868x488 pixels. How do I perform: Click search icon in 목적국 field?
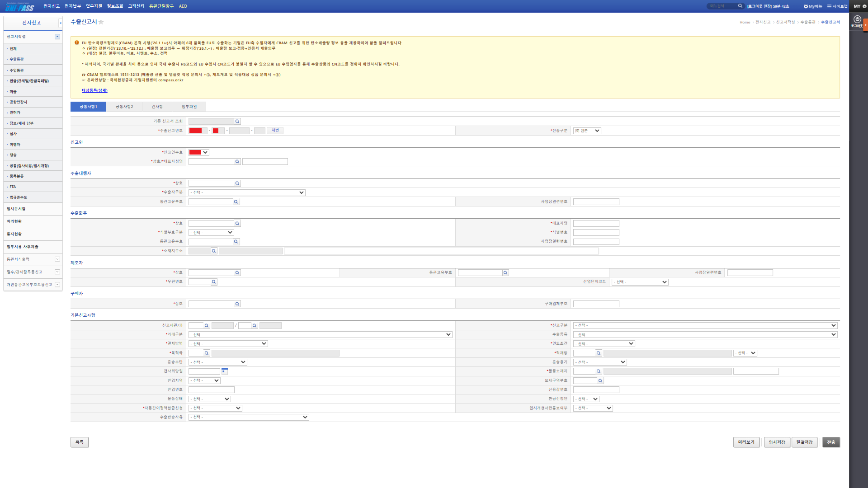[207, 353]
